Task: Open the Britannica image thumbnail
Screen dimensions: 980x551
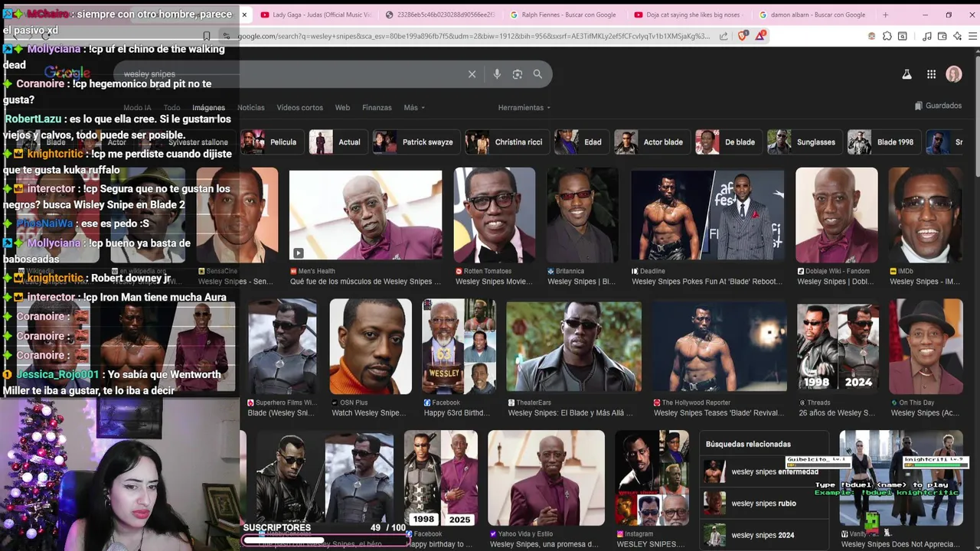Action: (x=583, y=216)
